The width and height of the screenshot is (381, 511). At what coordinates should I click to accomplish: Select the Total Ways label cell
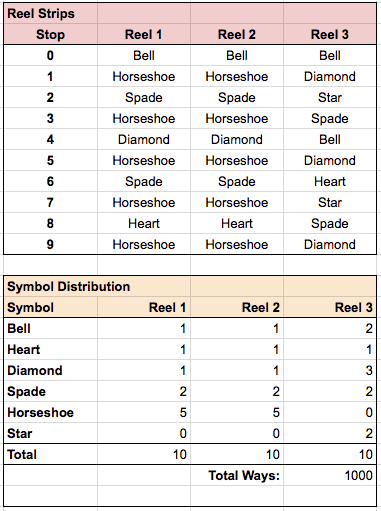237,475
